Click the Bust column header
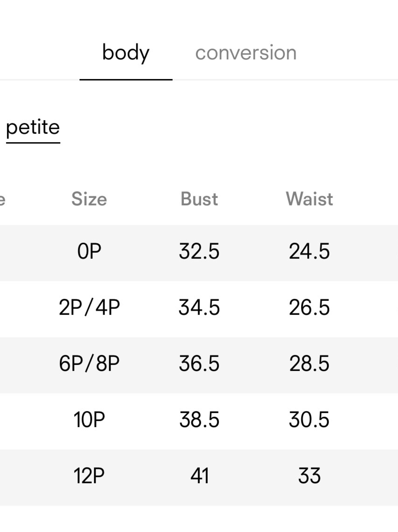Screen dimensions: 398x532 click(199, 199)
